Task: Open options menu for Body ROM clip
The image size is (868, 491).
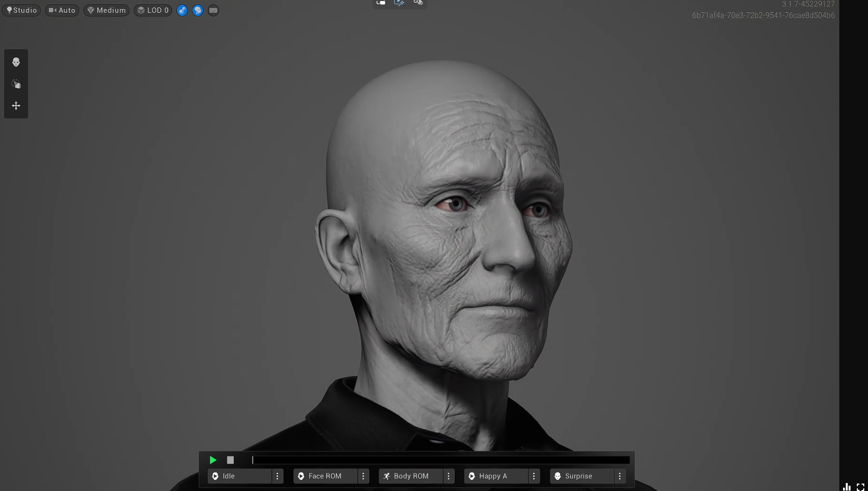Action: pyautogui.click(x=448, y=476)
